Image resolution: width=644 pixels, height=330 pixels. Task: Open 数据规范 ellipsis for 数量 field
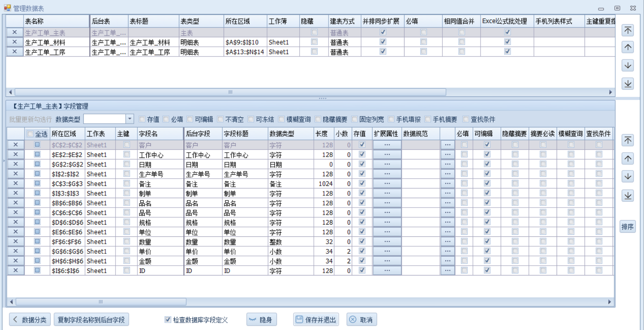pos(447,242)
